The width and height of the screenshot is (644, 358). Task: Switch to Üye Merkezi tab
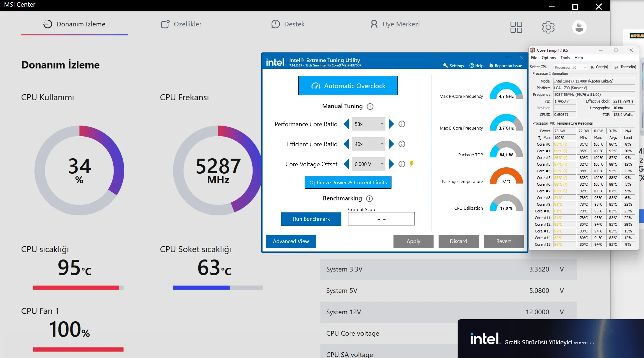coord(395,24)
